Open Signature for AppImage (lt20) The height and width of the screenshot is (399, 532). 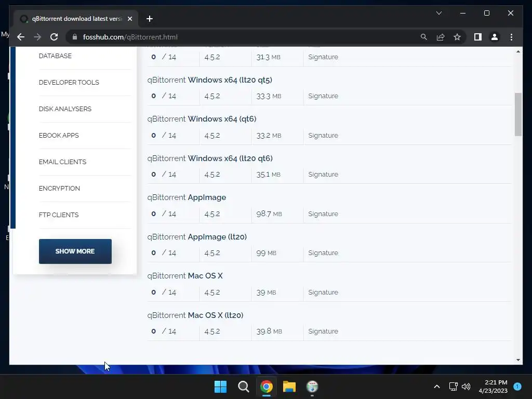[x=323, y=253]
